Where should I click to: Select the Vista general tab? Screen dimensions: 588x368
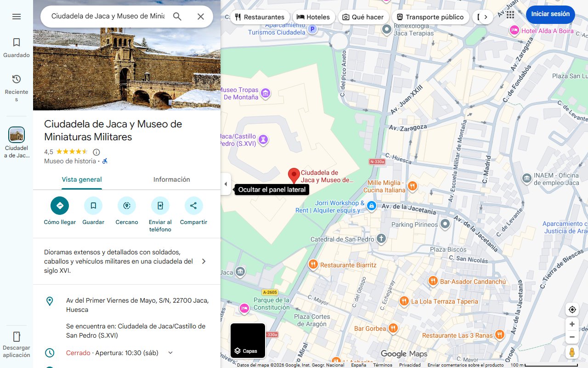click(x=82, y=179)
